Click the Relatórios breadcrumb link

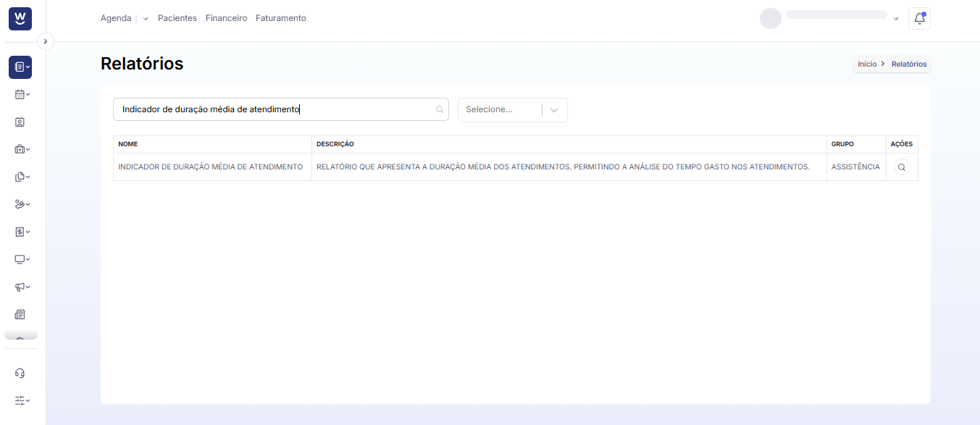(x=909, y=64)
